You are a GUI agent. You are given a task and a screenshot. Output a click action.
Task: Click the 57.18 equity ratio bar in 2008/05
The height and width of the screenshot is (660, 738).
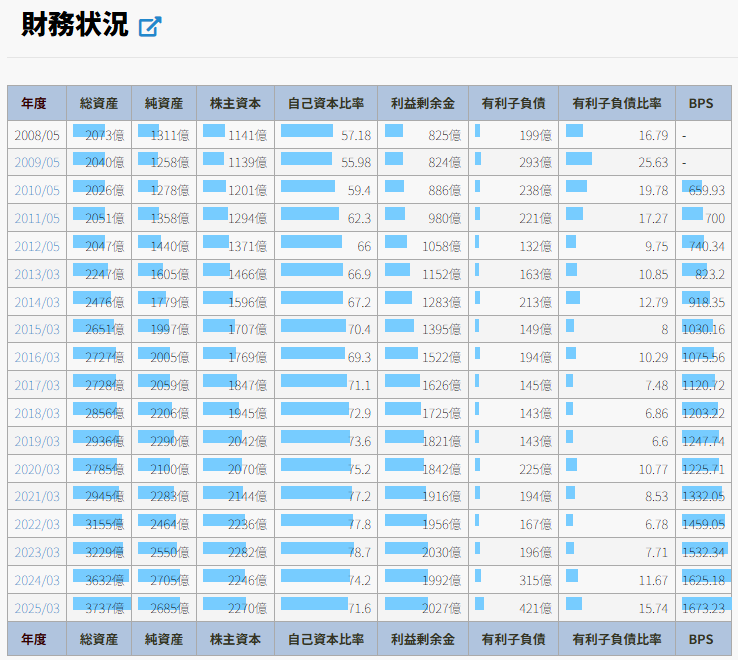[326, 135]
